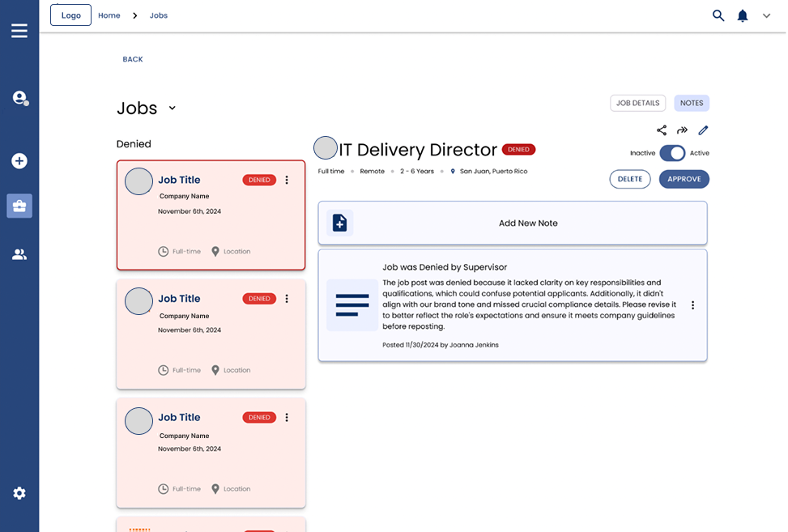Open the user profile sidebar icon

pyautogui.click(x=20, y=98)
